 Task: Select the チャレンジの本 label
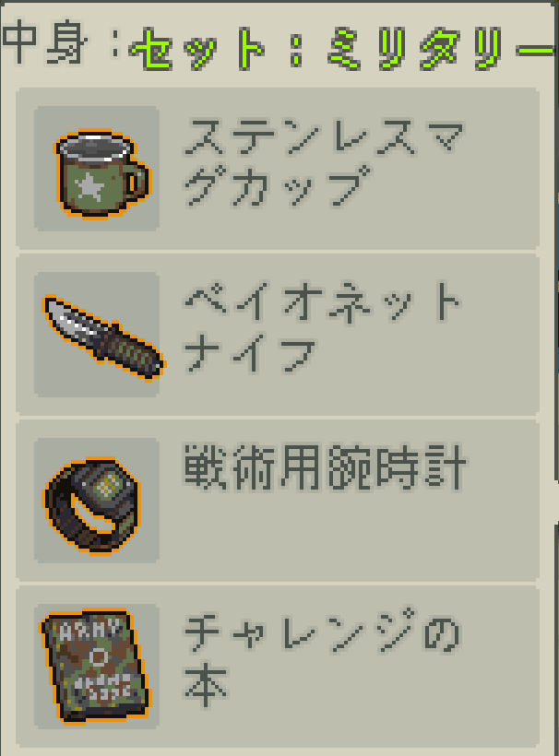pos(321,656)
